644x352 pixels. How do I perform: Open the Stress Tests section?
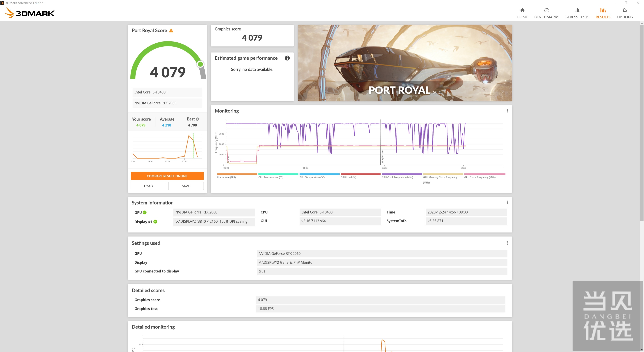577,13
